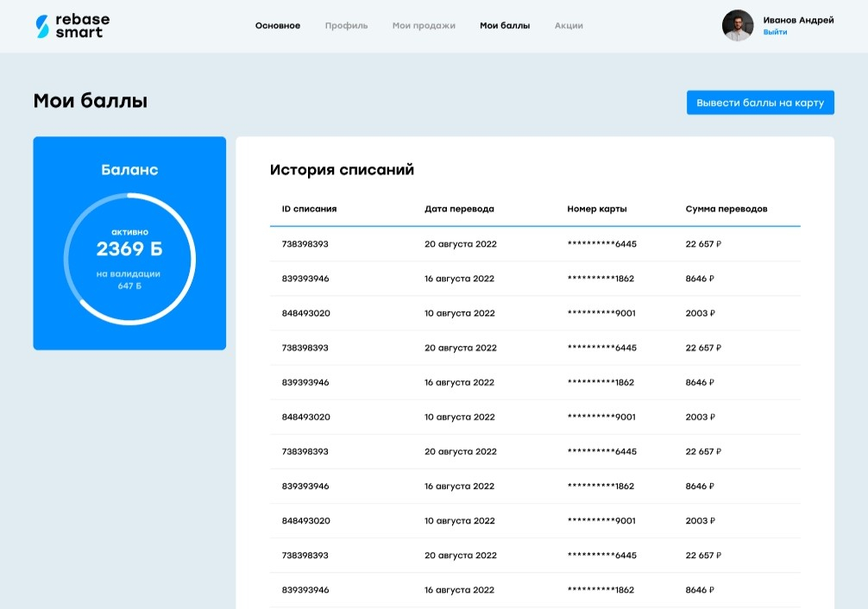Switch to the Мои продажи section
The image size is (868, 609).
coord(424,26)
